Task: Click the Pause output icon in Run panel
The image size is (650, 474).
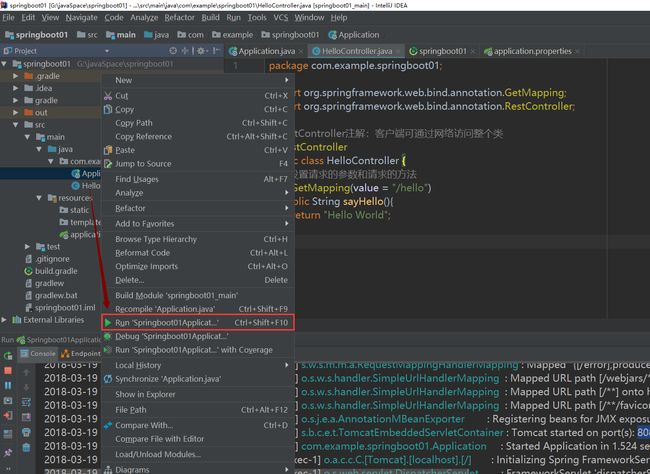Action: tap(8, 385)
